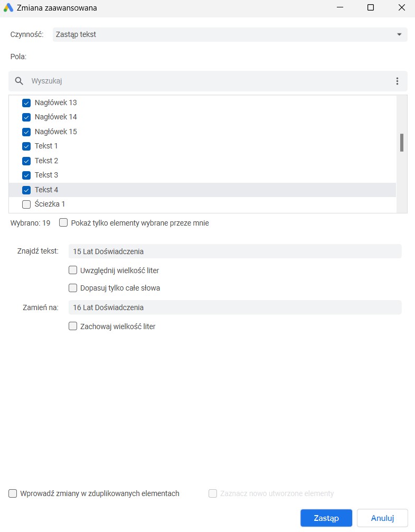Focus the Znajdź tekst input field

coord(235,251)
